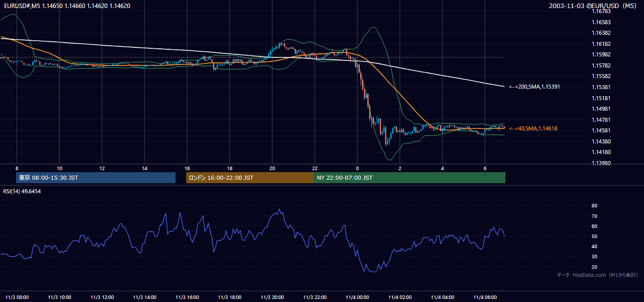The width and height of the screenshot is (644, 302).
Task: Click price axis label 1.16783
Action: pyautogui.click(x=601, y=11)
